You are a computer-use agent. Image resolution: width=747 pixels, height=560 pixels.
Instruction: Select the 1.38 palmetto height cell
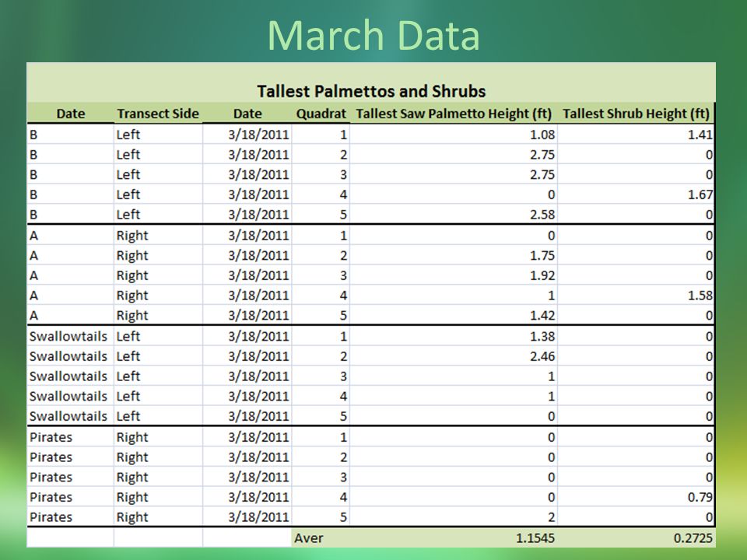click(454, 336)
